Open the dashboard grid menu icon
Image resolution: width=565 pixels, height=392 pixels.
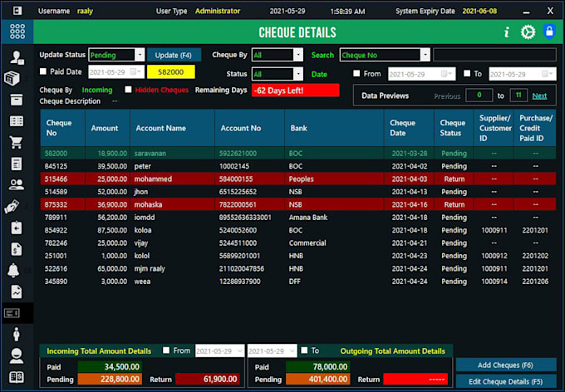pyautogui.click(x=17, y=32)
